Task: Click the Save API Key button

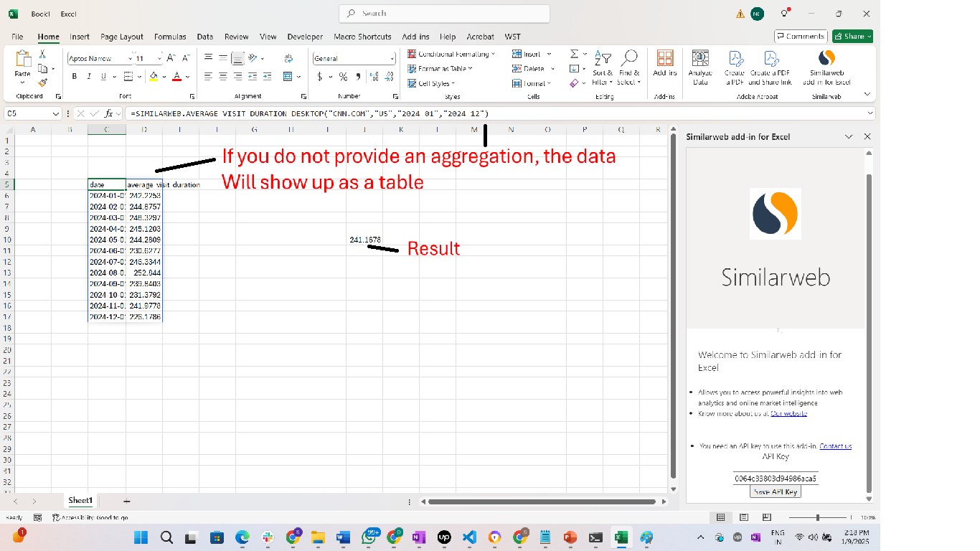Action: 775,491
